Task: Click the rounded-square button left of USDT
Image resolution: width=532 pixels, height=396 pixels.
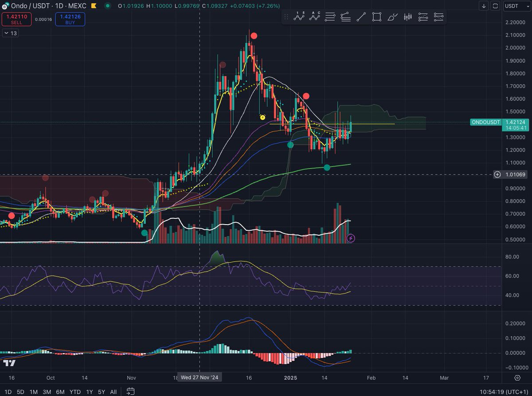Action: click(496, 6)
